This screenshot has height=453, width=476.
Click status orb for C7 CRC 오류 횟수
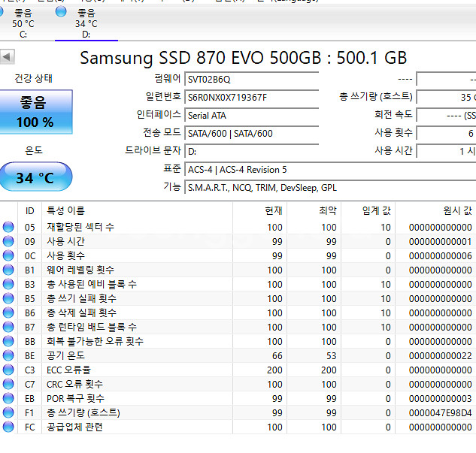click(x=8, y=384)
